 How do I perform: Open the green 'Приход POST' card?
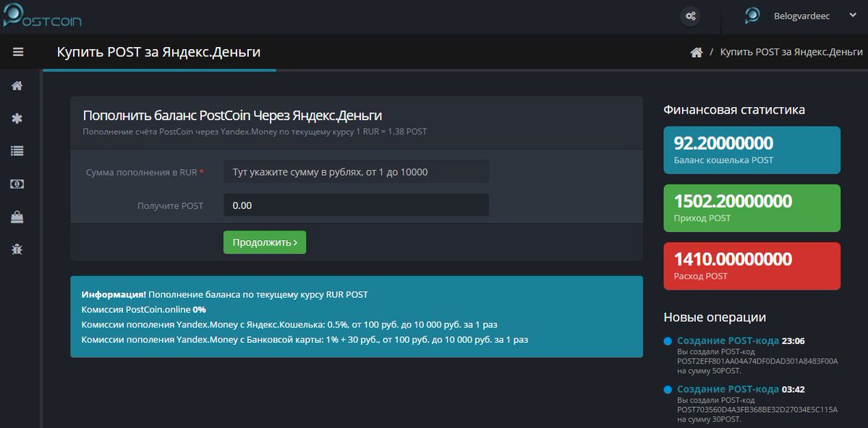[752, 208]
